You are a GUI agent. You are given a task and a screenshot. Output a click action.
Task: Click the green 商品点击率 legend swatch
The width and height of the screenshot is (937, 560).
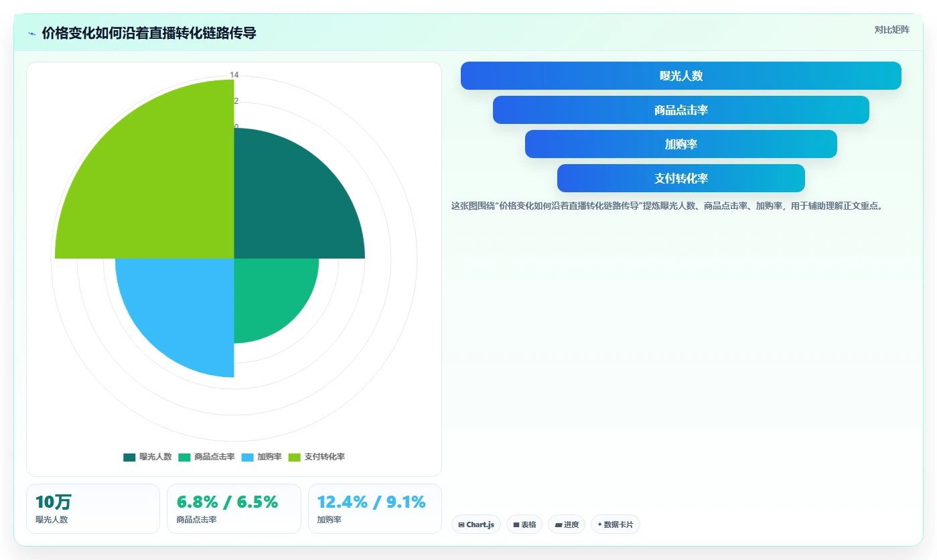point(184,458)
